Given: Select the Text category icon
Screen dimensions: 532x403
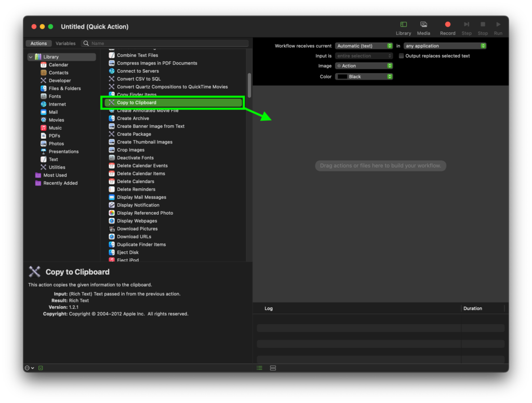Looking at the screenshot, I should [44, 160].
